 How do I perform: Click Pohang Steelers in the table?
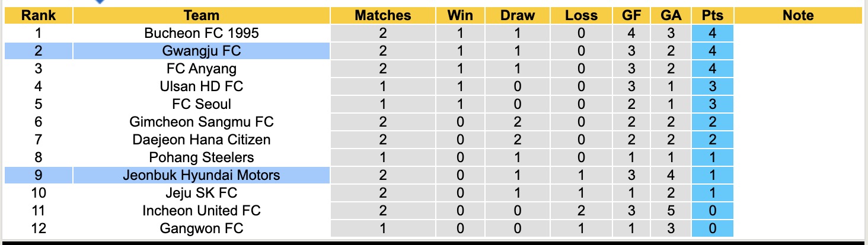click(x=202, y=157)
